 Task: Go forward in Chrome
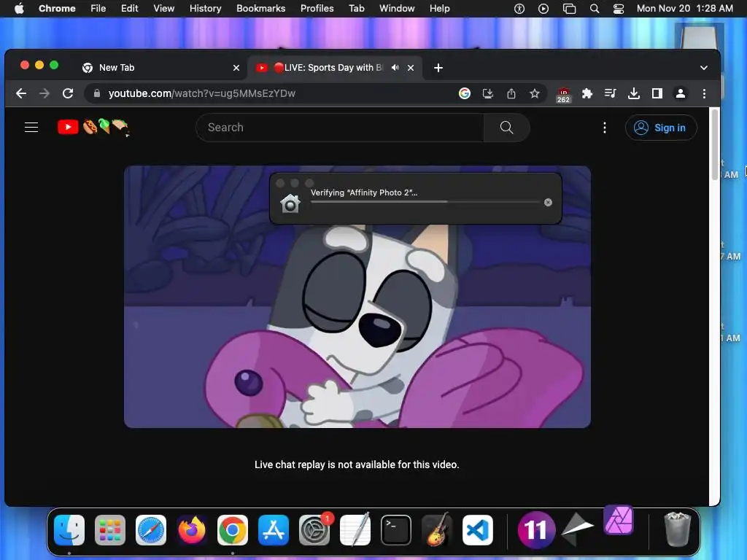click(x=44, y=93)
